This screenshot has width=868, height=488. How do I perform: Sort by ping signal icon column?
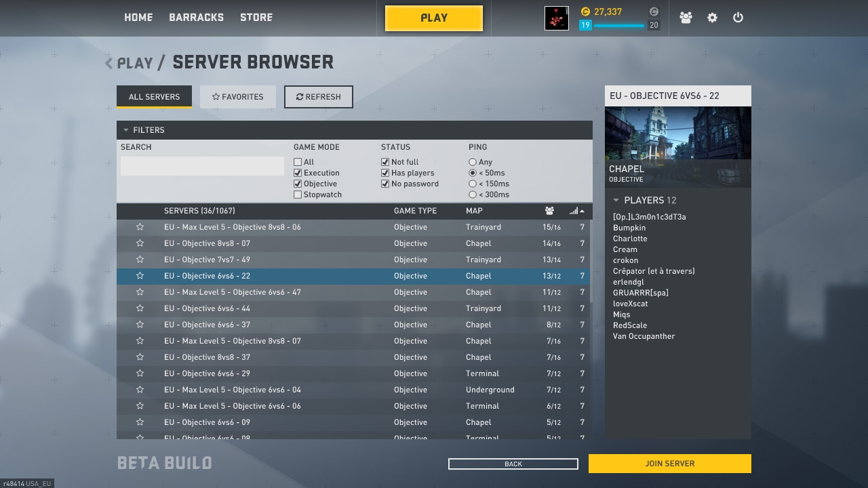(x=575, y=211)
